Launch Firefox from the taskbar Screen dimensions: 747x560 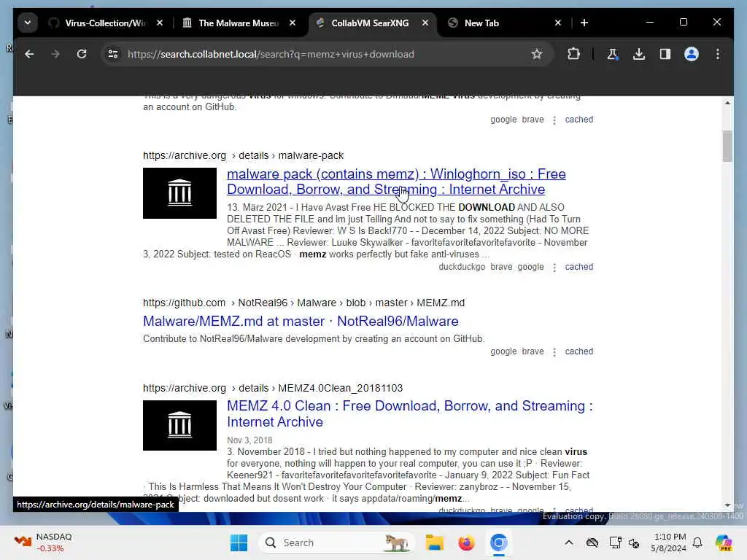[x=466, y=542]
